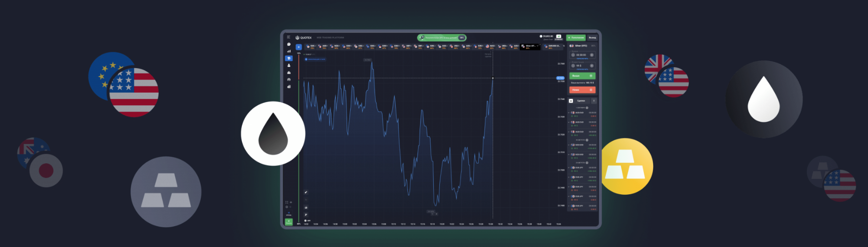Click the blue plus button to add an asset
This screenshot has height=247, width=868.
click(298, 47)
